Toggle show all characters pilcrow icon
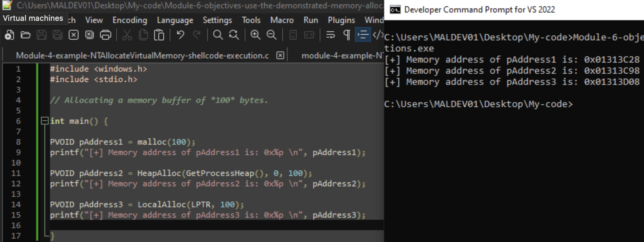 point(347,35)
